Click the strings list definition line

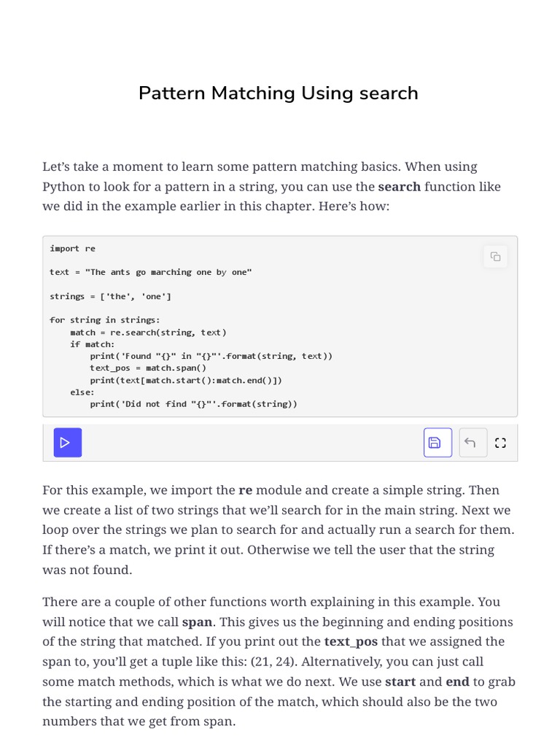(x=110, y=296)
